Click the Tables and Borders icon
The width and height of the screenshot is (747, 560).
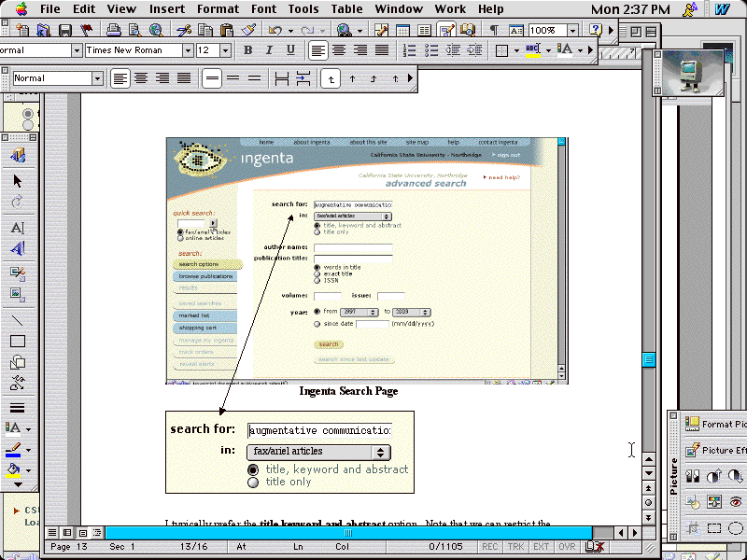click(x=381, y=31)
